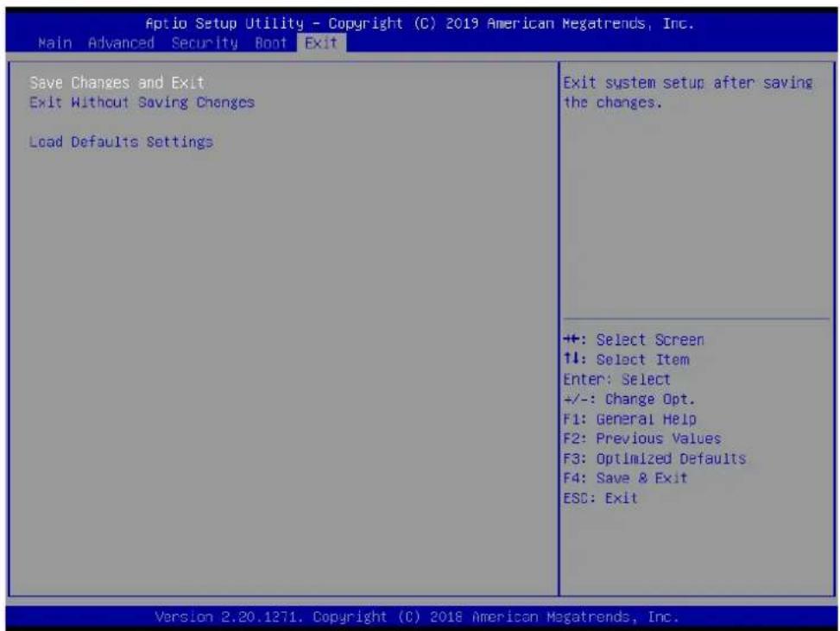Click the 'F3: Optimized Defaults' hint
Viewport: 840px width, 631px height.
pyautogui.click(x=654, y=458)
